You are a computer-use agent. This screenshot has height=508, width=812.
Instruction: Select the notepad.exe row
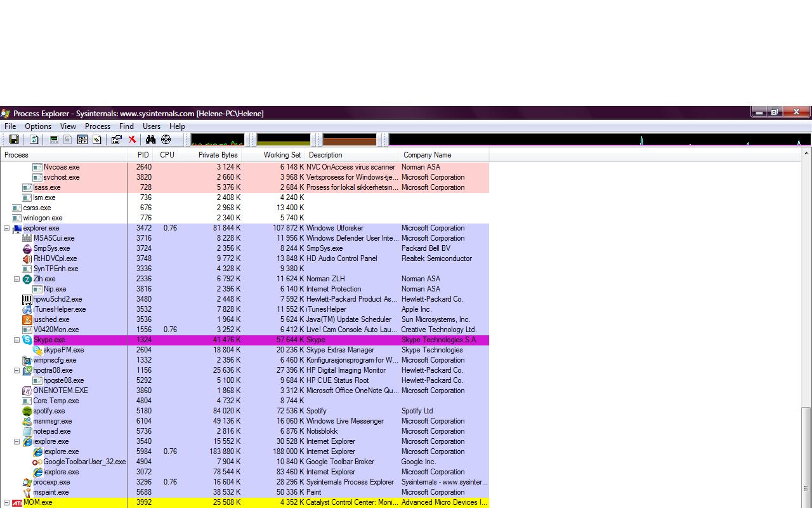point(245,431)
